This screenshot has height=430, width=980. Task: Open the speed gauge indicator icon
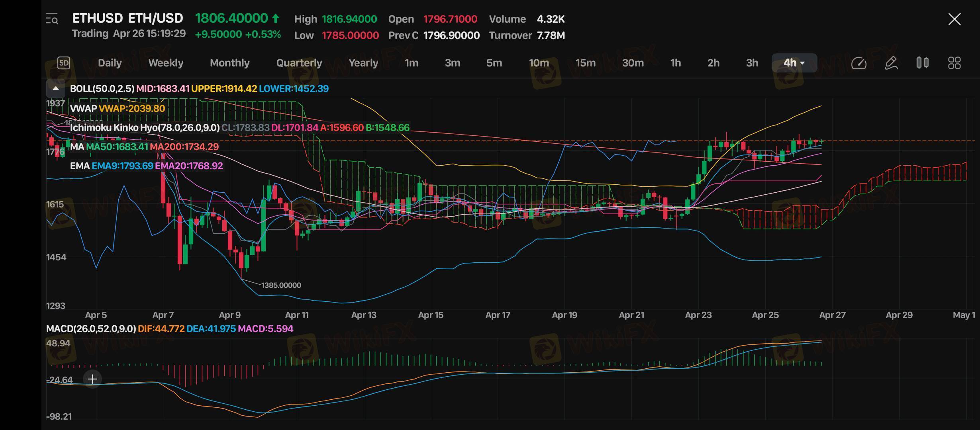click(x=858, y=63)
